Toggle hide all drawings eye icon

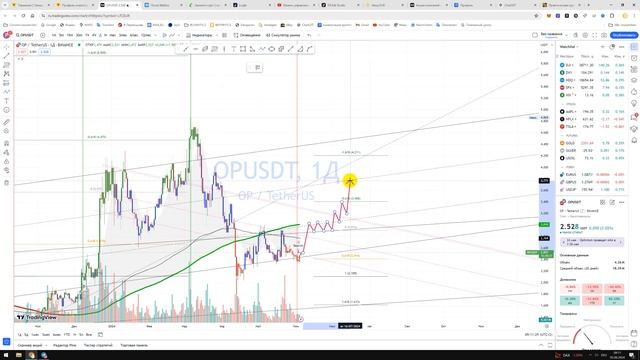7,170
